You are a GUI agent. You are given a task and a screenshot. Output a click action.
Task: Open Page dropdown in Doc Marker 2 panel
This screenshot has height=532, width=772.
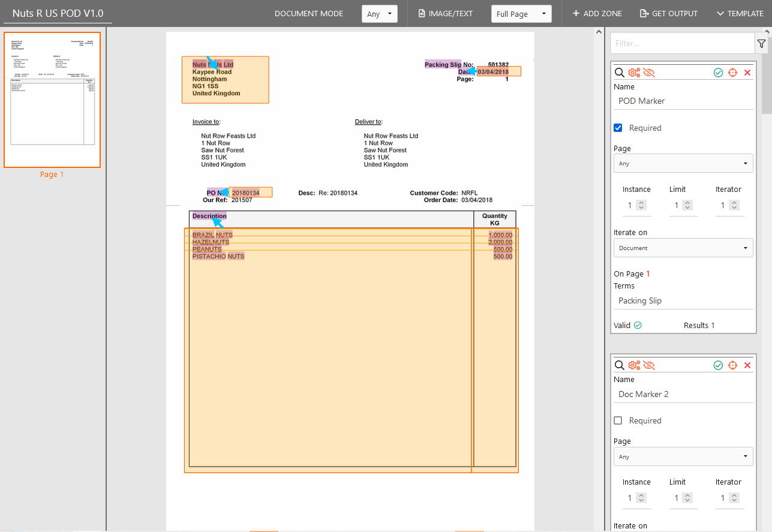[x=683, y=456]
